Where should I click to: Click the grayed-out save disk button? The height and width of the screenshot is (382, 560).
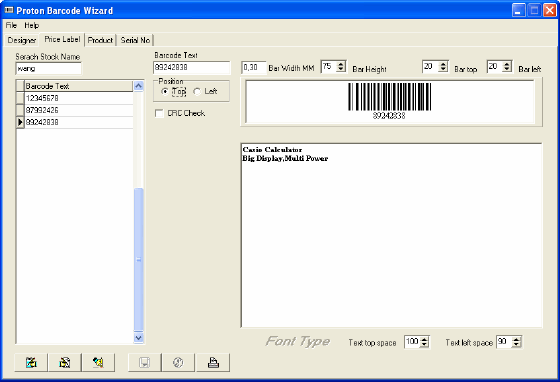tap(145, 362)
